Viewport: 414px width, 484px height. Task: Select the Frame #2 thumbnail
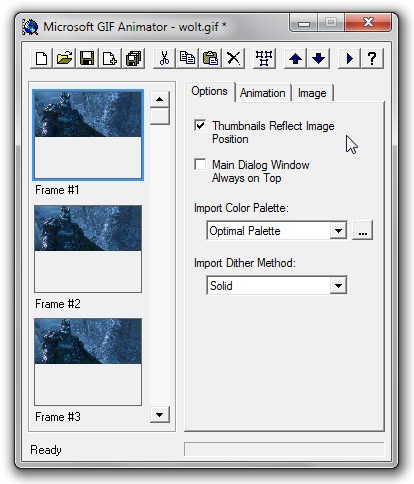point(88,249)
